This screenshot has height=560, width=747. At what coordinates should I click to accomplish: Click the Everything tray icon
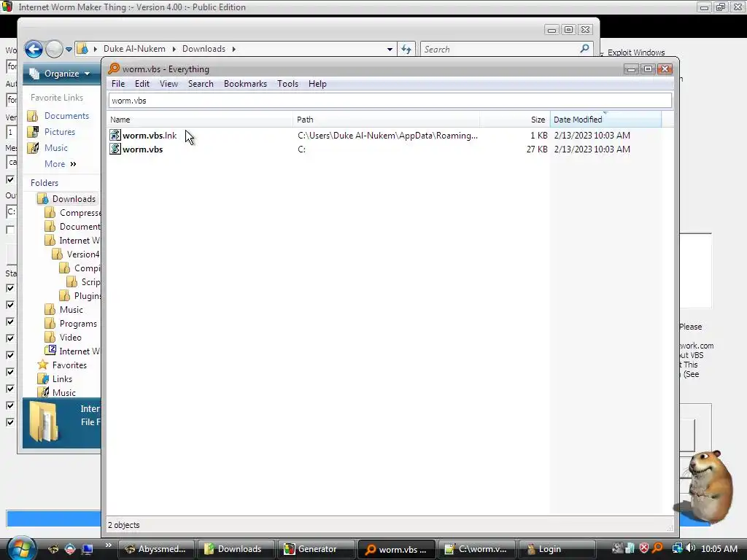(x=657, y=548)
